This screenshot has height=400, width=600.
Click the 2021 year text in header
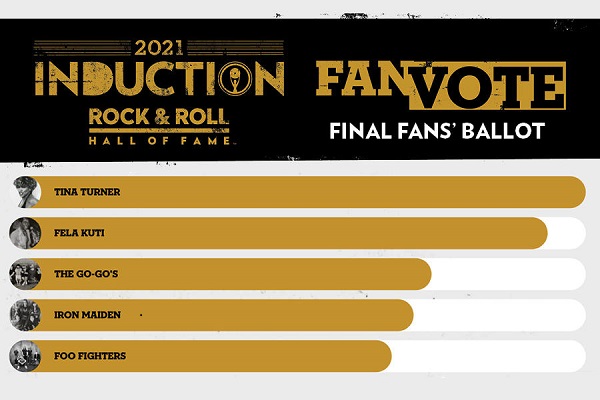click(160, 47)
